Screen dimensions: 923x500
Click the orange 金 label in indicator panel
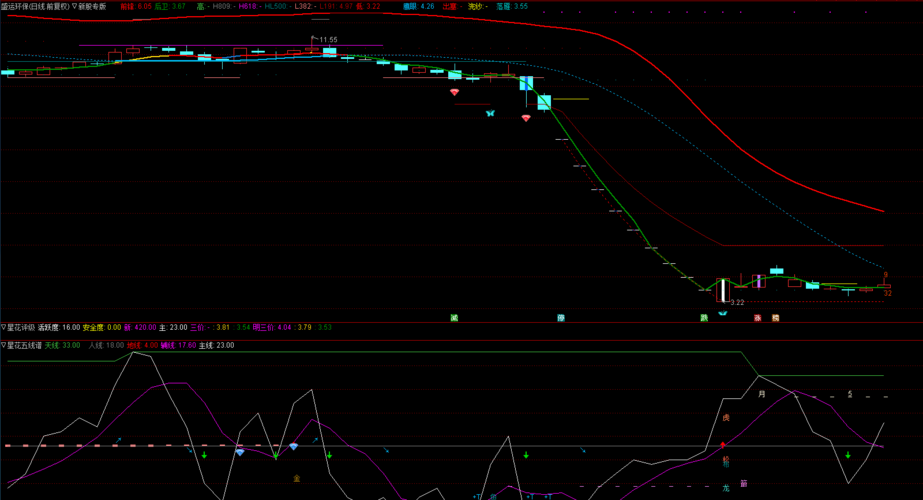[297, 478]
